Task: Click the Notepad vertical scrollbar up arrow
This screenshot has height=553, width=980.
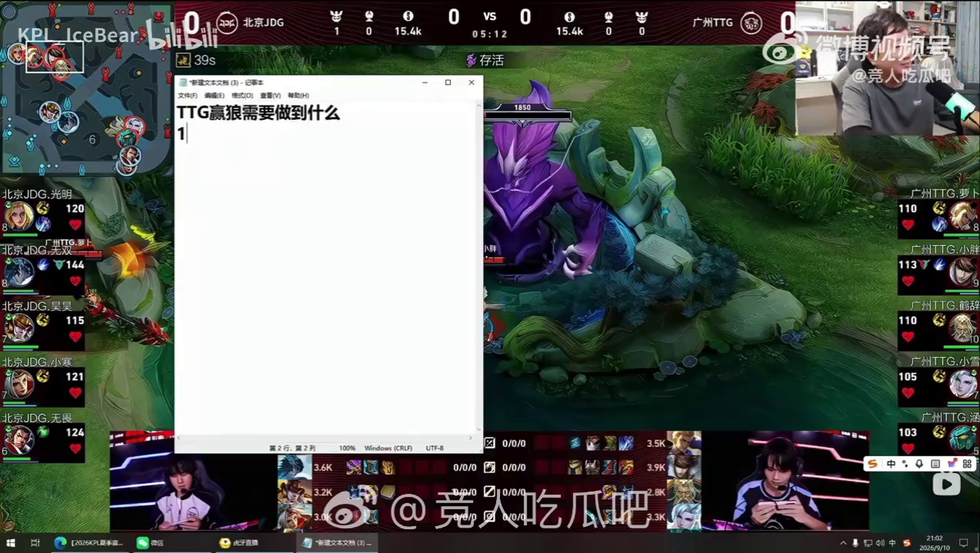Action: (480, 105)
